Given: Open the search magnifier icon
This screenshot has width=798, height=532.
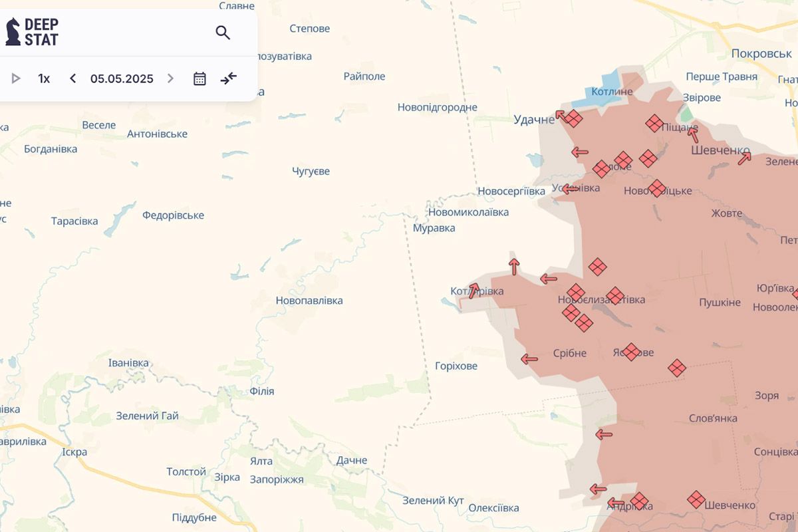Looking at the screenshot, I should click(223, 33).
